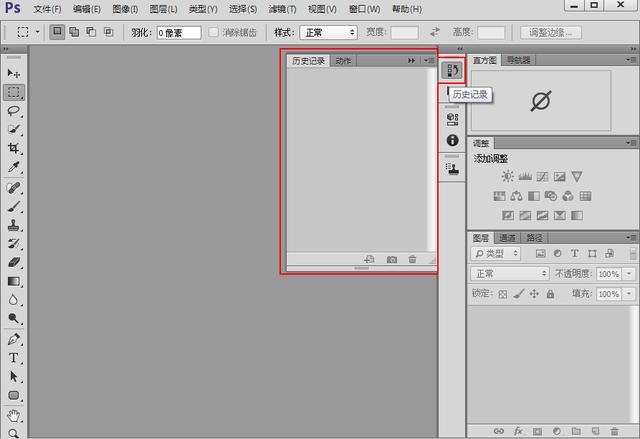Select the Path Selection tool
Viewport: 640px width, 439px height.
click(x=13, y=377)
